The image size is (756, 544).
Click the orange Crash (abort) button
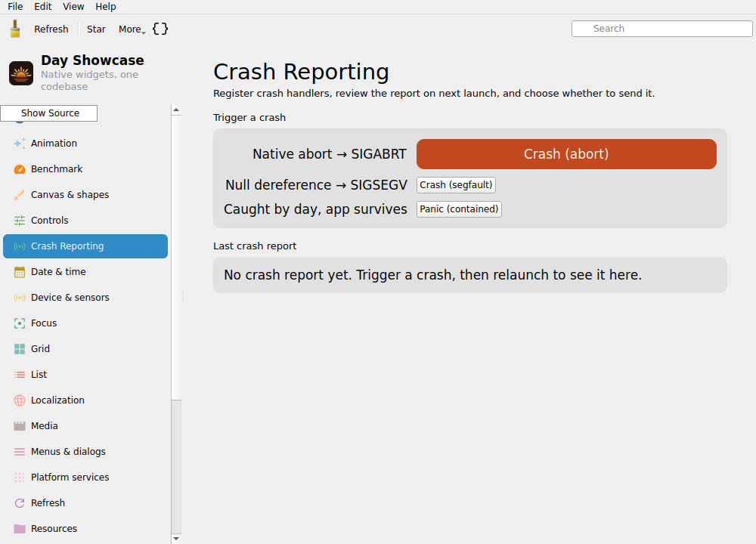click(566, 154)
